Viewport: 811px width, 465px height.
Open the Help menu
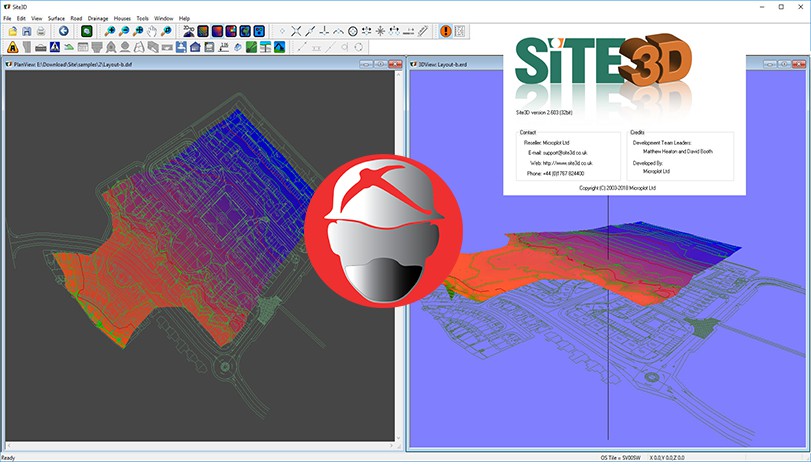pos(185,18)
